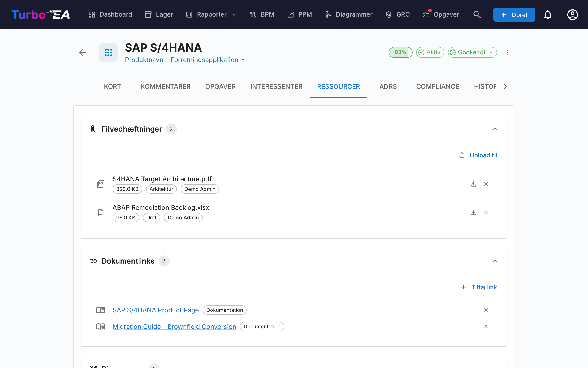588x368 pixels.
Task: Select the INTERESSENTER tab
Action: (x=276, y=87)
